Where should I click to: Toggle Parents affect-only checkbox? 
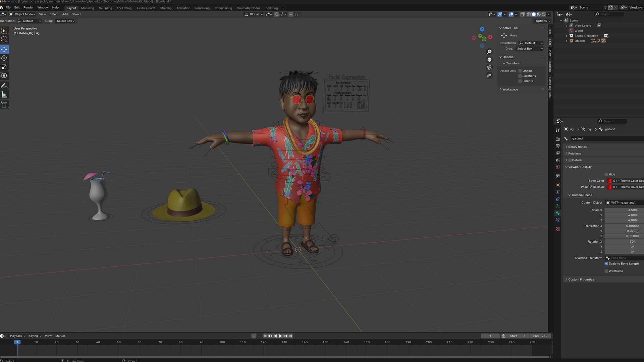pos(520,81)
